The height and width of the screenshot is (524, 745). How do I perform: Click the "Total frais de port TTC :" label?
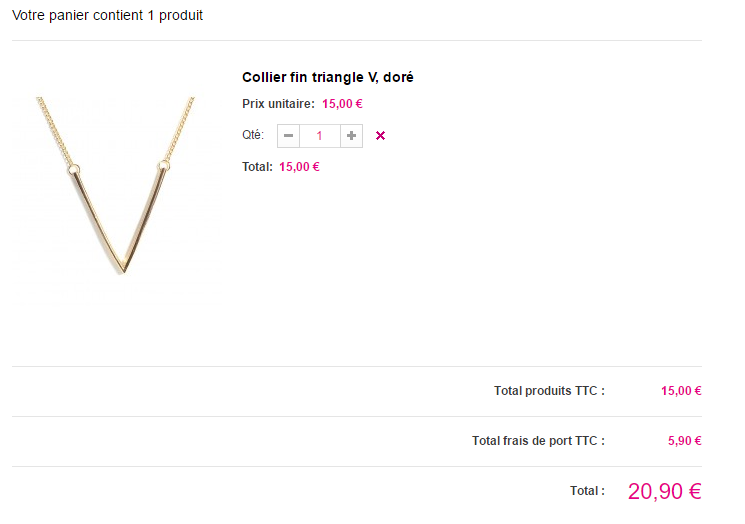click(x=538, y=441)
